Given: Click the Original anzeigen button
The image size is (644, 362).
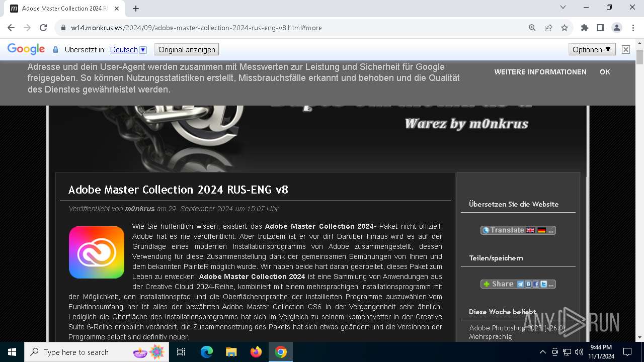Looking at the screenshot, I should click(187, 50).
